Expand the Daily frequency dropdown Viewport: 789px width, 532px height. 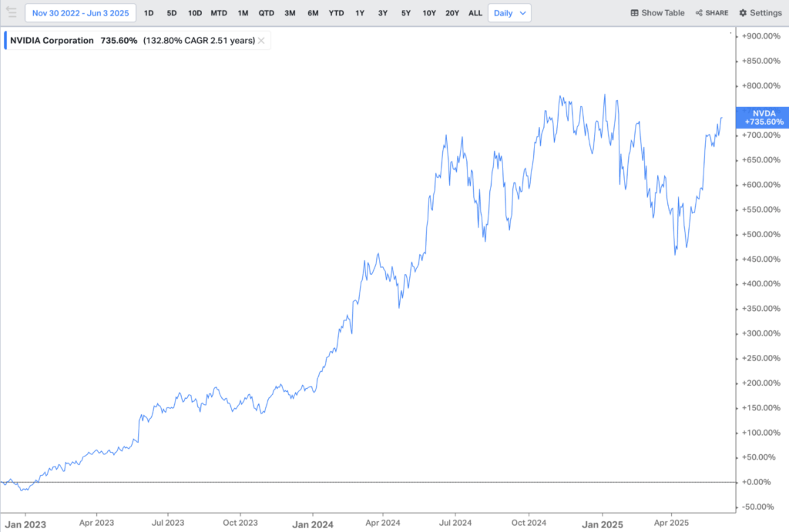tap(509, 13)
